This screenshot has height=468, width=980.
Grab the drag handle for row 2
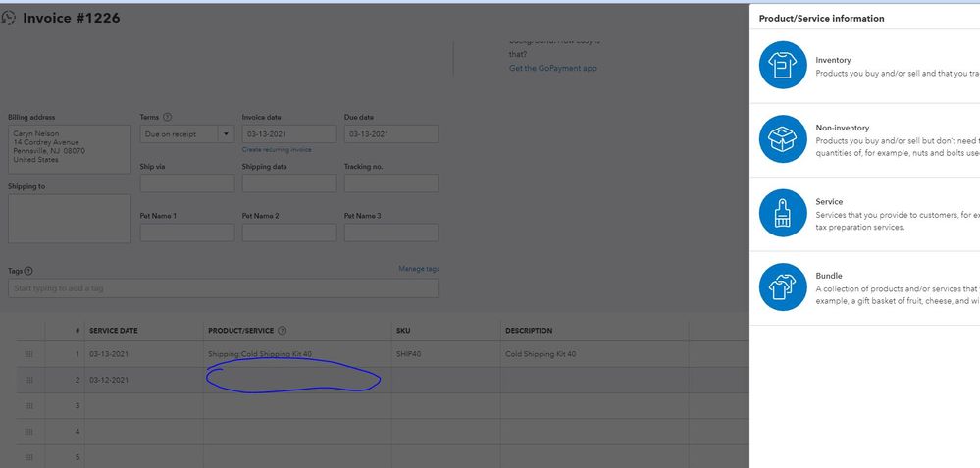tap(29, 380)
